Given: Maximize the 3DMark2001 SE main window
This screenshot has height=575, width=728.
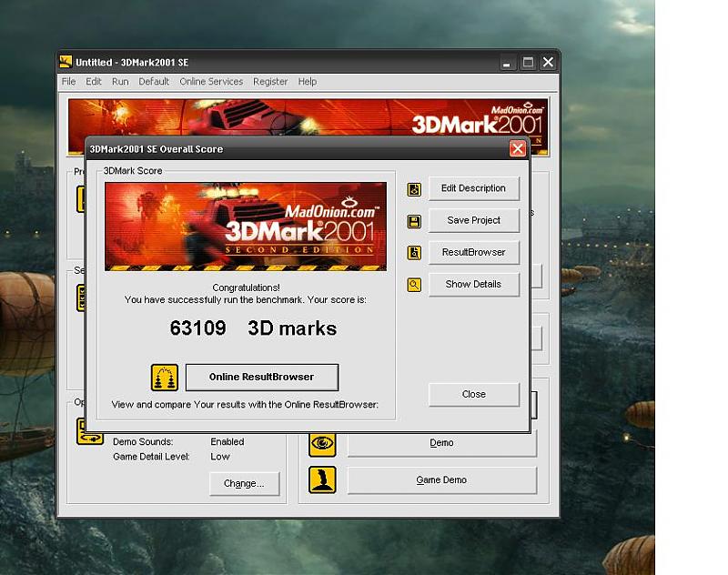Looking at the screenshot, I should click(528, 62).
